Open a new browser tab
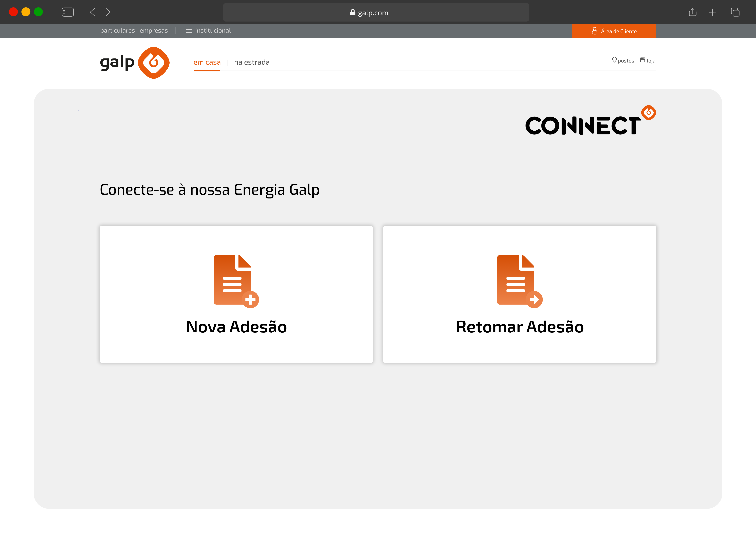The width and height of the screenshot is (756, 533). 713,13
